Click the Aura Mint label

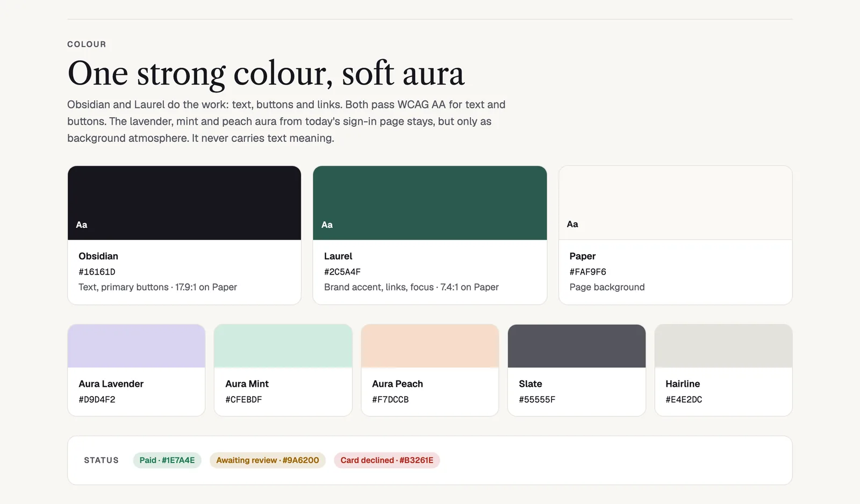click(247, 384)
